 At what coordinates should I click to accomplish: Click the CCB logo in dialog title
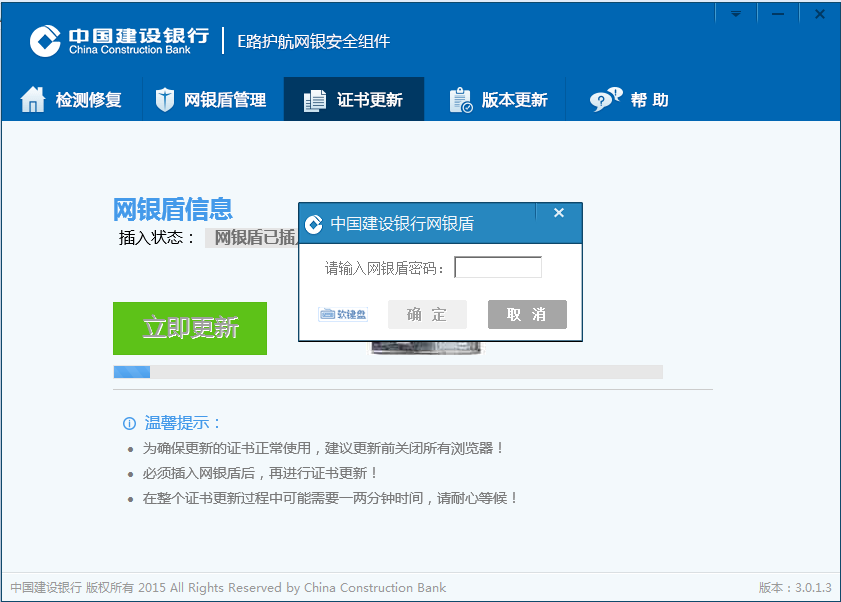314,224
